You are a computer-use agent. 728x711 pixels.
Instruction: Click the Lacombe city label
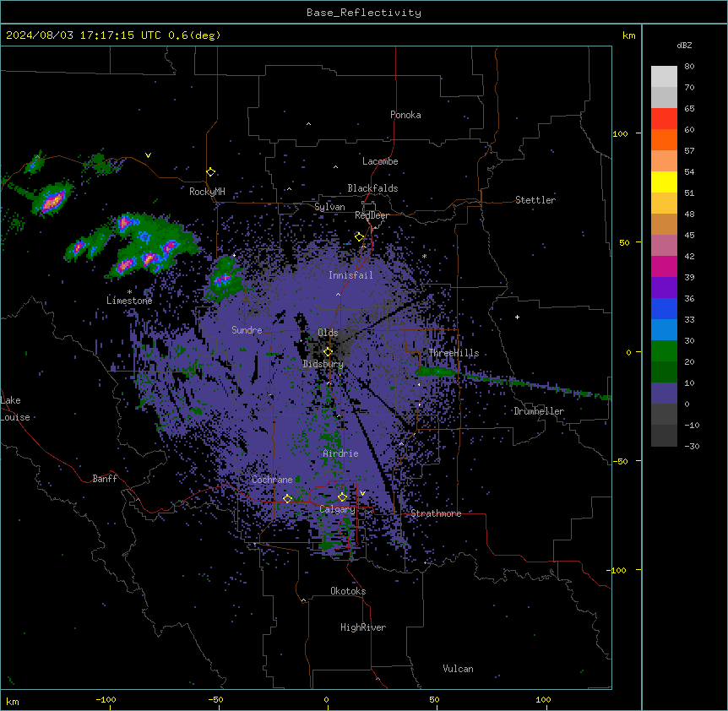(x=380, y=161)
